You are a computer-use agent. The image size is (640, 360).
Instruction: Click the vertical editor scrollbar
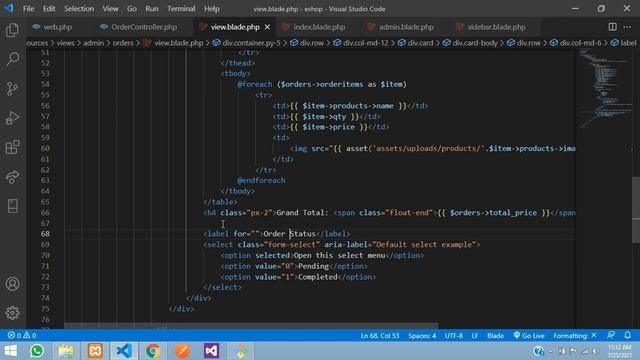tap(636, 209)
